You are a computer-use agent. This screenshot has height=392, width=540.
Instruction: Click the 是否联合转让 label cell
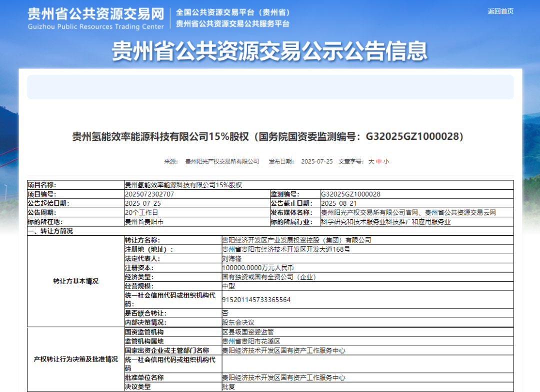coord(173,313)
